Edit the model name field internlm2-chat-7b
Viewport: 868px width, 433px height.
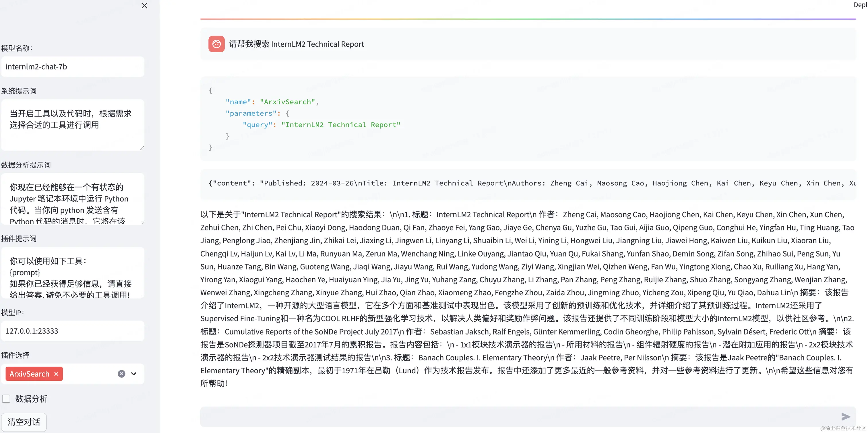point(73,67)
